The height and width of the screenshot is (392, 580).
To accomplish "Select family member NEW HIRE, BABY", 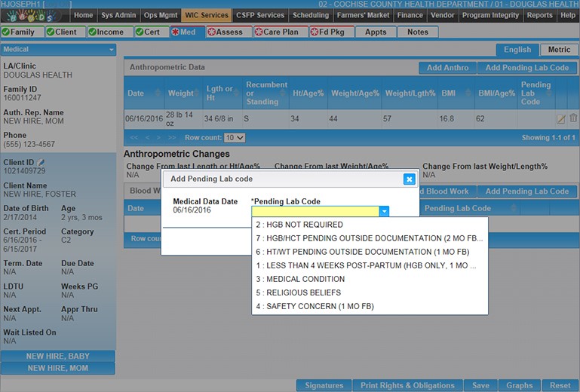I will click(58, 357).
